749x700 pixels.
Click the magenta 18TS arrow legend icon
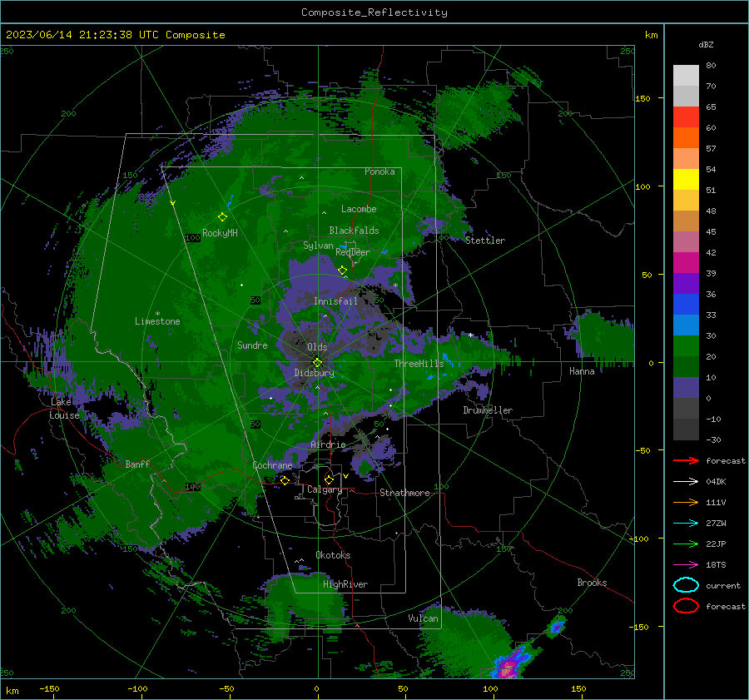(x=686, y=565)
